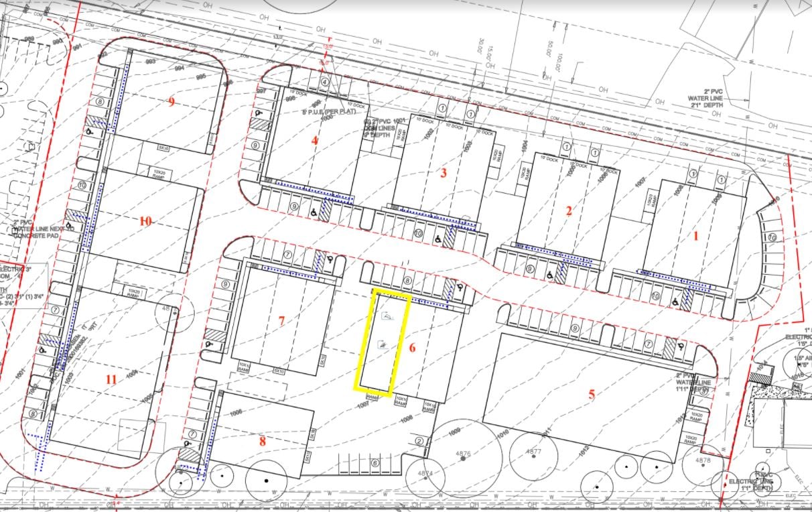Select the red building number 6 label
Image resolution: width=812 pixels, height=512 pixels.
coord(412,348)
